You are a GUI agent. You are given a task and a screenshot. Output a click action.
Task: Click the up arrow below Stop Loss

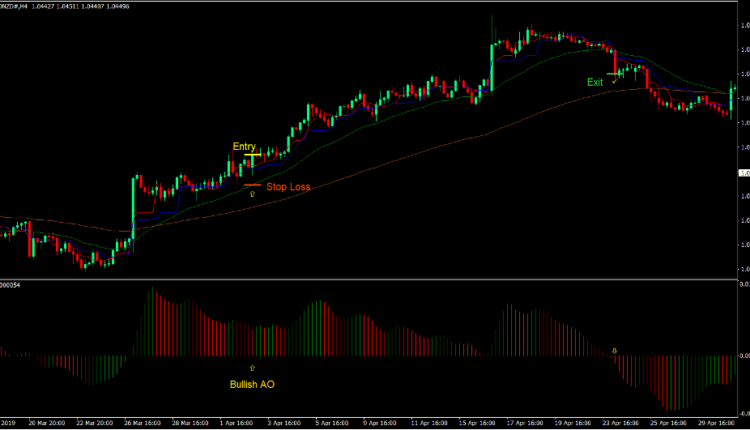(x=252, y=195)
